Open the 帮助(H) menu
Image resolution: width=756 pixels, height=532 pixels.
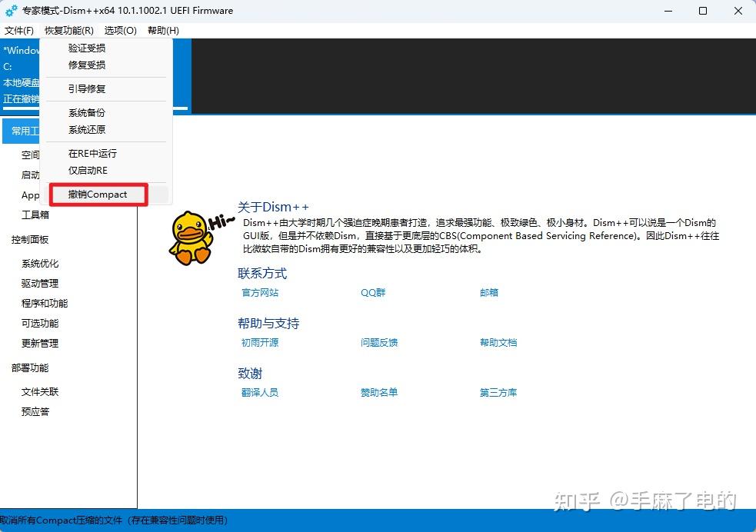click(162, 31)
